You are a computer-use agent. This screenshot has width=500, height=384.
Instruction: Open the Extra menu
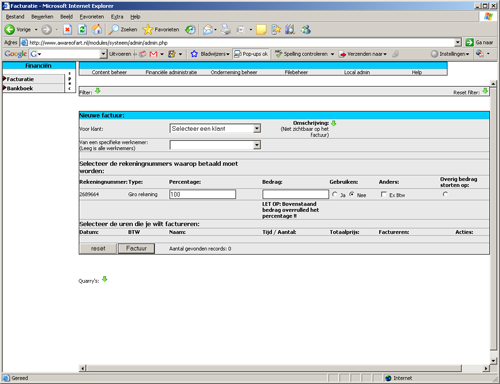point(117,17)
